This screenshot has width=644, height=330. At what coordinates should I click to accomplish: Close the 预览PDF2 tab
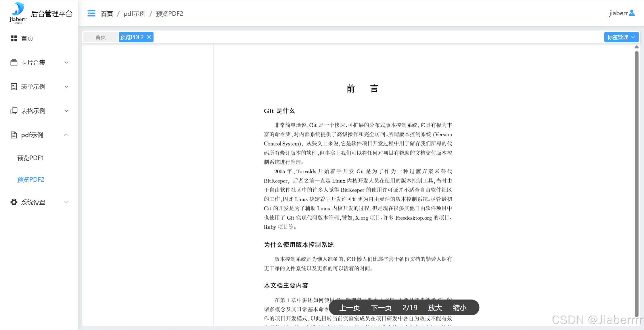tap(149, 37)
